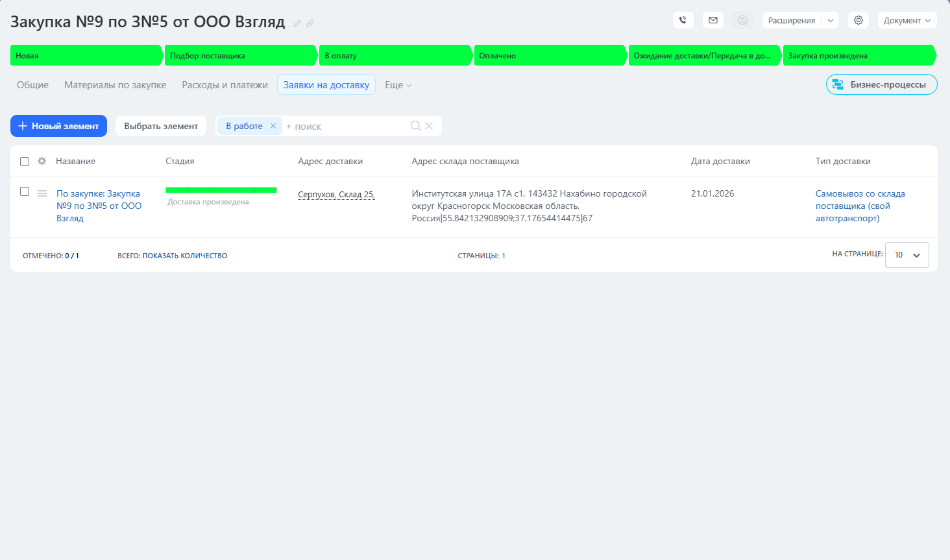Open the settings gear in top toolbar
The width and height of the screenshot is (950, 560).
point(858,20)
